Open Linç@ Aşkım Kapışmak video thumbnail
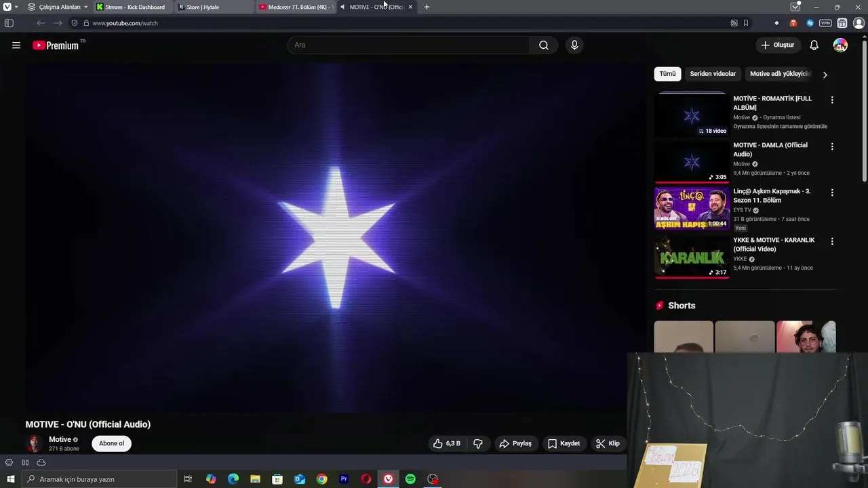This screenshot has width=868, height=488. click(692, 209)
